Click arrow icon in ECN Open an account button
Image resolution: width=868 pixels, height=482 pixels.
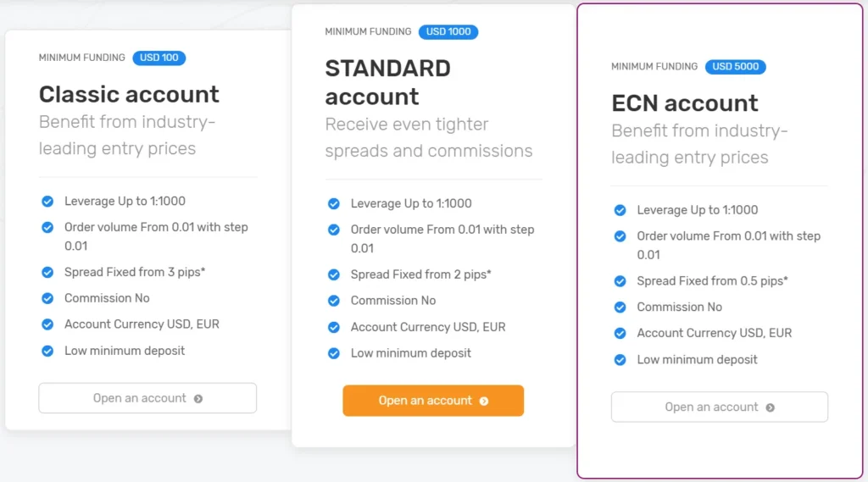pos(771,407)
